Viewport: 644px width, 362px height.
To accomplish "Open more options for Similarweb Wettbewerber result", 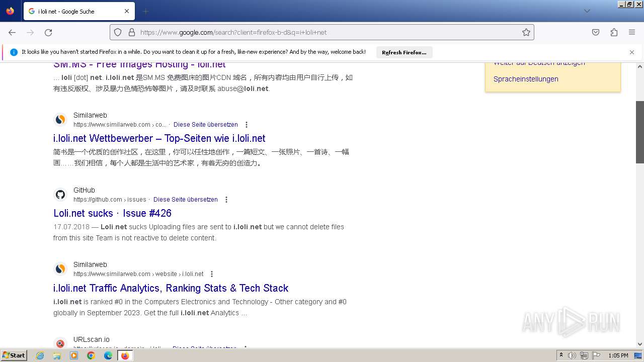I will (x=247, y=125).
